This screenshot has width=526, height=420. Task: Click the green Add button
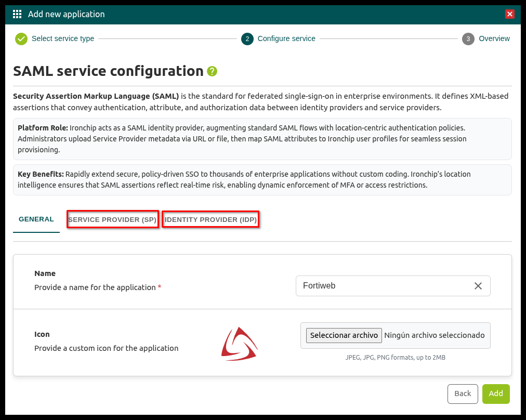click(x=496, y=393)
